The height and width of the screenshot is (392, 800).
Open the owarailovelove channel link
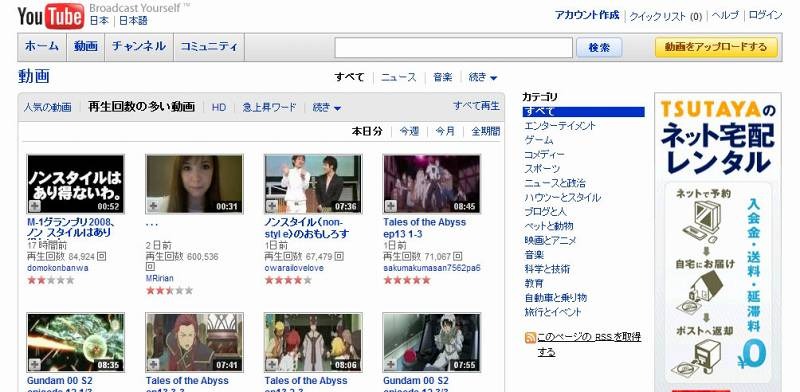(x=294, y=268)
